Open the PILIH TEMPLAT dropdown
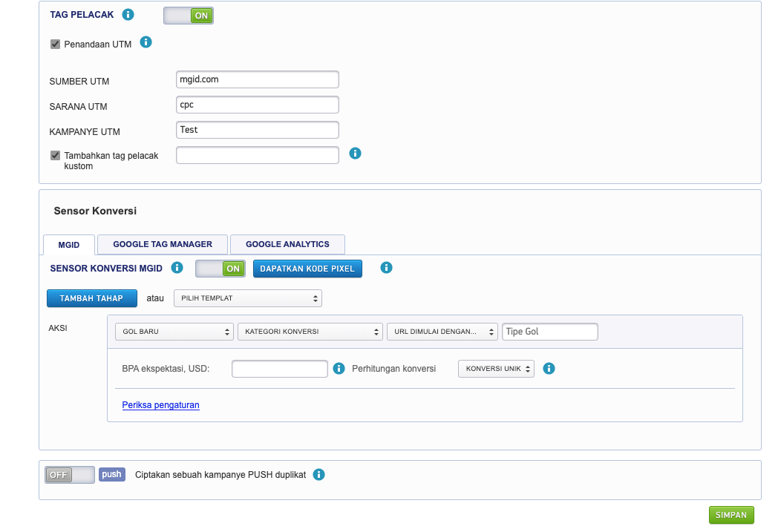781x532 pixels. pyautogui.click(x=247, y=298)
